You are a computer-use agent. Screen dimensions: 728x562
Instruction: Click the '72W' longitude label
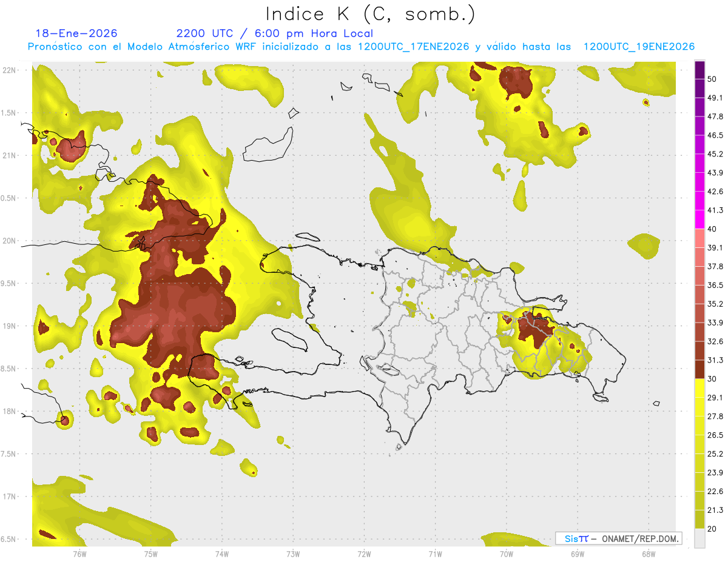point(364,554)
